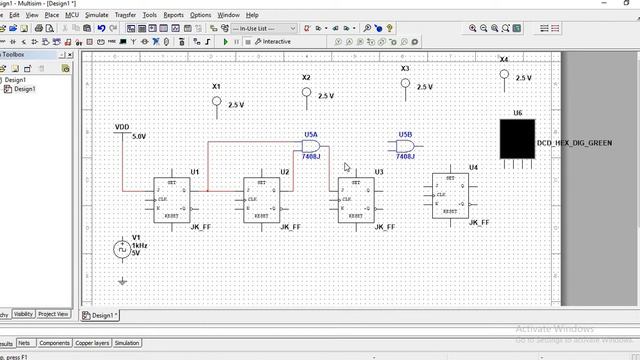The height and width of the screenshot is (360, 640).
Task: Open the Copper layers tab
Action: pyautogui.click(x=92, y=343)
